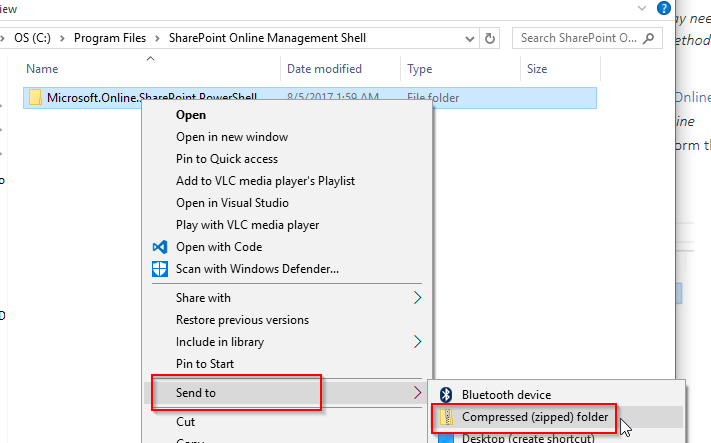The image size is (711, 443).
Task: Click the search magnifier icon
Action: coord(649,39)
